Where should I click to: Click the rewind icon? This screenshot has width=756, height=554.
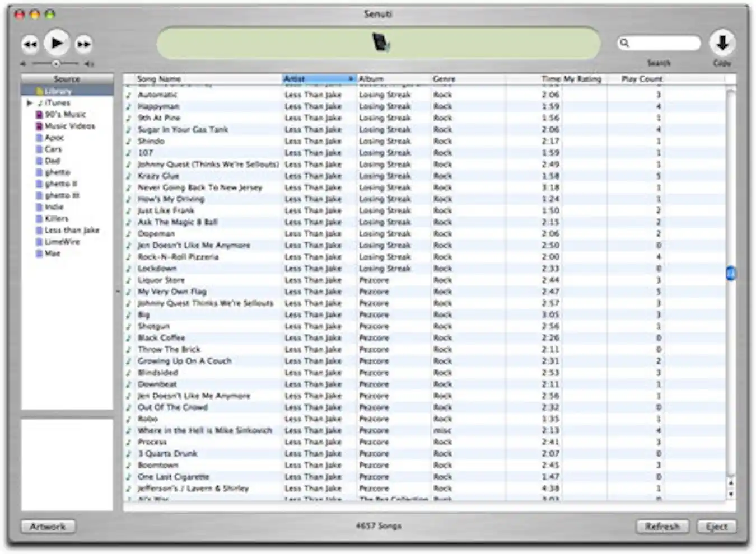point(29,43)
